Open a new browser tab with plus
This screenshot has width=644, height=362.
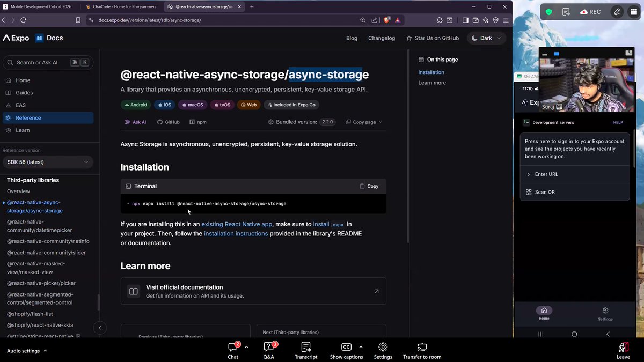coord(252,6)
